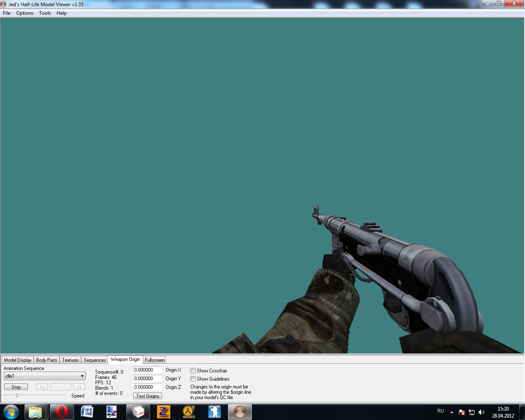Click the '# of events: 0' readout

[x=109, y=393]
